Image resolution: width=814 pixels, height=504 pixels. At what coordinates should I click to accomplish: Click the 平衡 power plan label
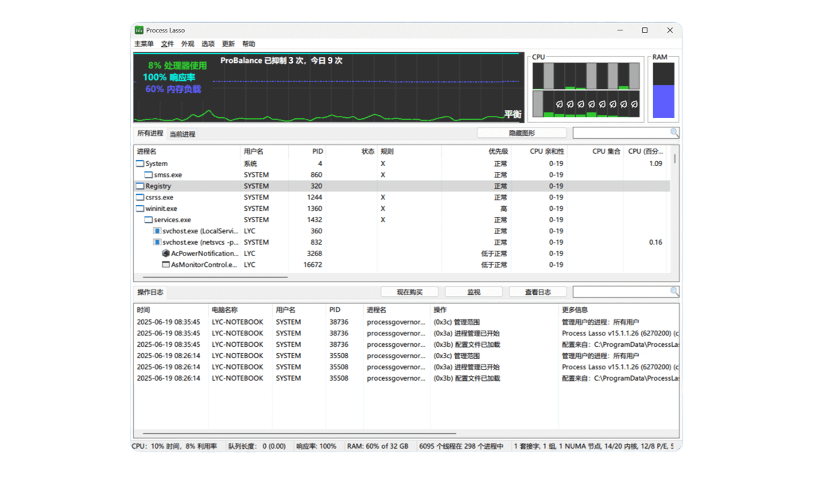pos(513,114)
